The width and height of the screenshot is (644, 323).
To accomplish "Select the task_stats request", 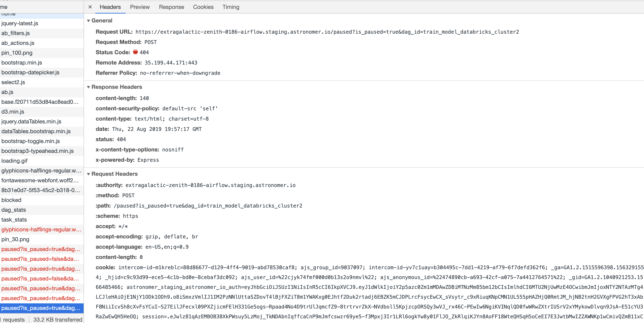I will click(14, 220).
